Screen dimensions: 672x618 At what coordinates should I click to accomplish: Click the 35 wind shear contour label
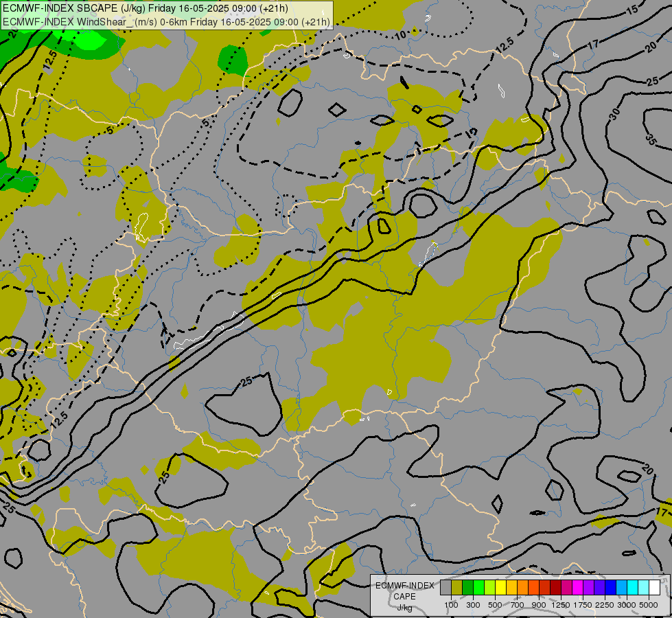(x=651, y=139)
